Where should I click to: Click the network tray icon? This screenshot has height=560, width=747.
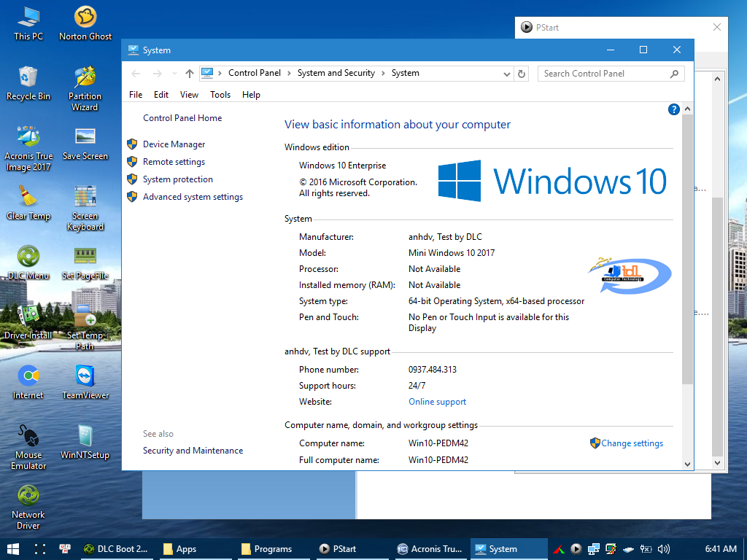click(x=594, y=549)
